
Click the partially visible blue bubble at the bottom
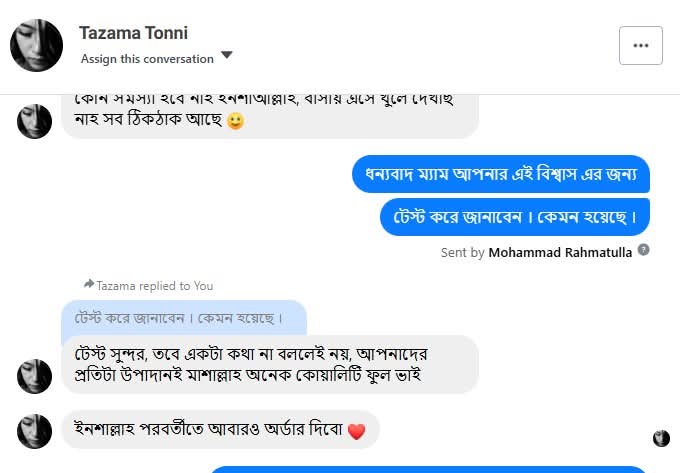(x=430, y=468)
